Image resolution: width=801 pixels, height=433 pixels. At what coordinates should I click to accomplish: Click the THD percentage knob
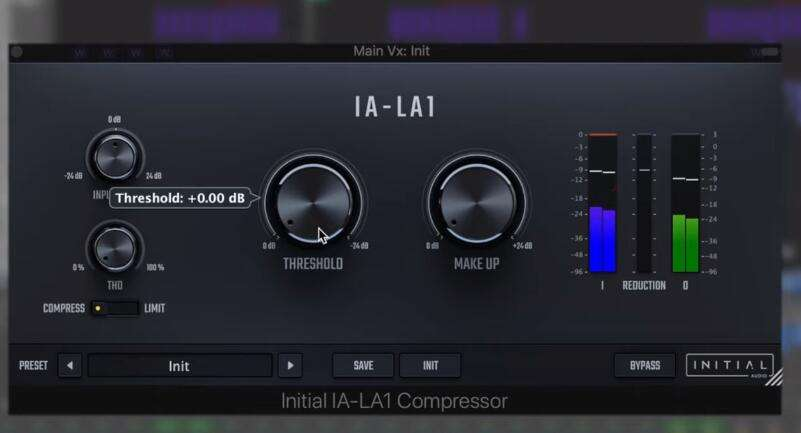[x=115, y=248]
